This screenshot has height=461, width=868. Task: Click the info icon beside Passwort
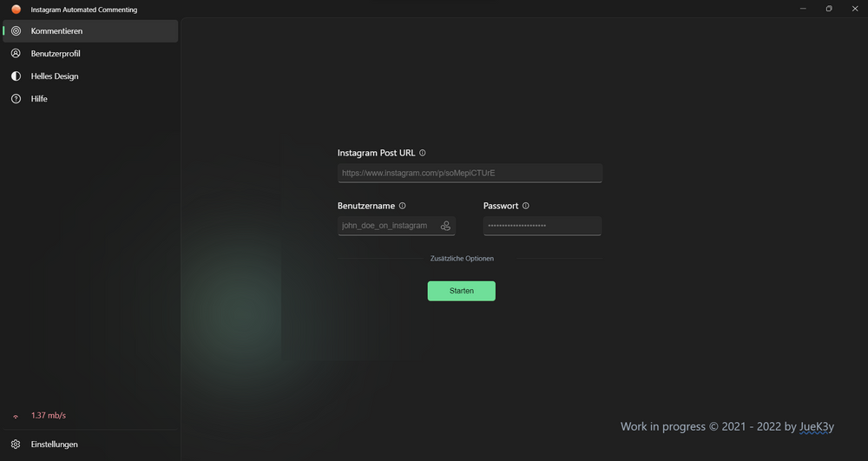526,206
